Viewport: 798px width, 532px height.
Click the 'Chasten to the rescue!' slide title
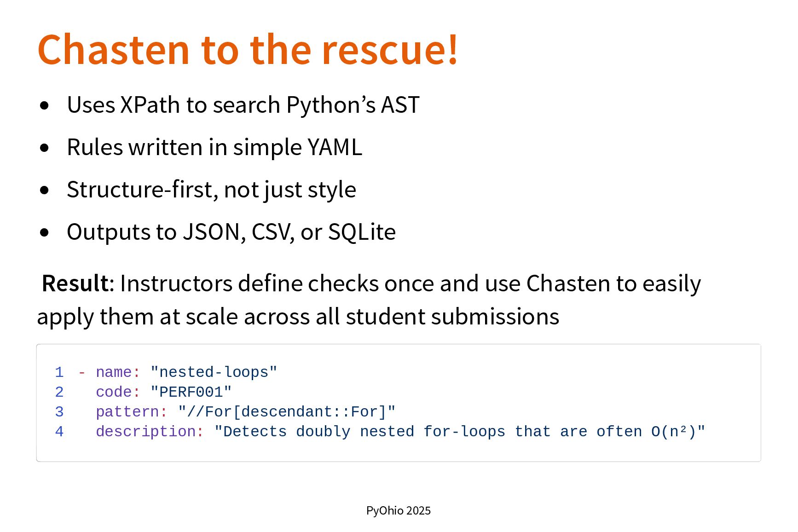coord(248,50)
